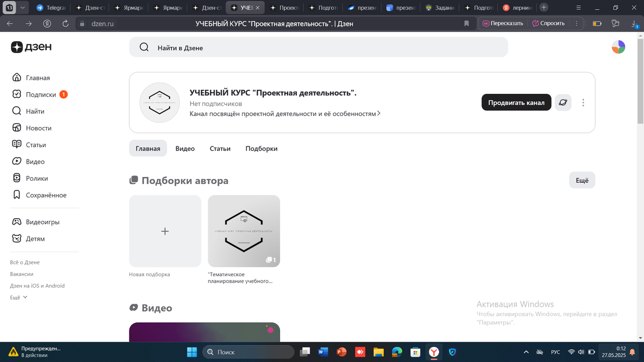Click Спросить button in the toolbar
This screenshot has width=644, height=362.
[548, 24]
